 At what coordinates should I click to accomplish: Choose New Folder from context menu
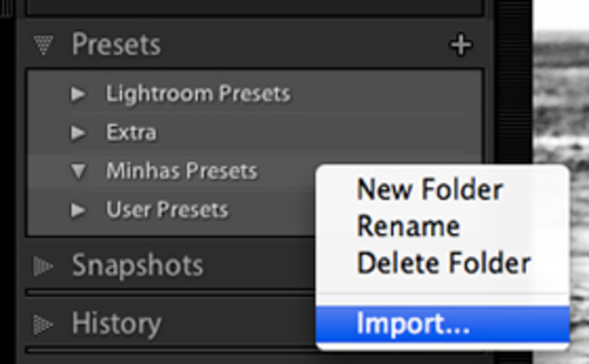(x=430, y=189)
